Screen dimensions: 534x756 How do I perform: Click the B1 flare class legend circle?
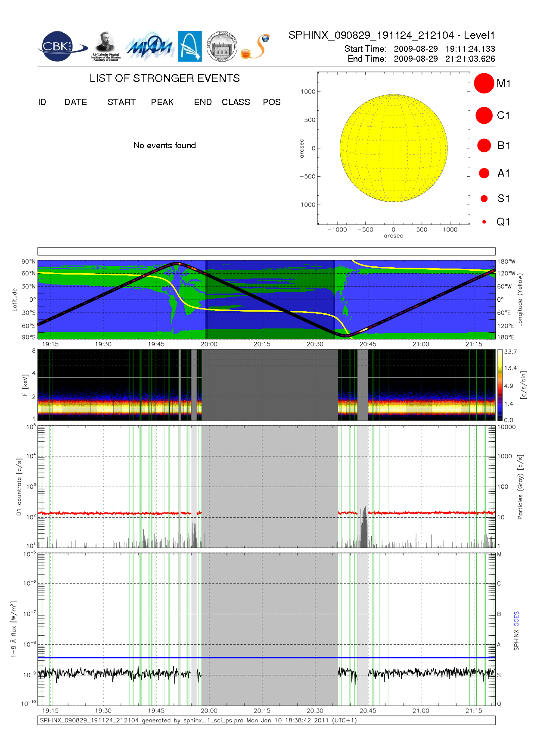click(484, 146)
